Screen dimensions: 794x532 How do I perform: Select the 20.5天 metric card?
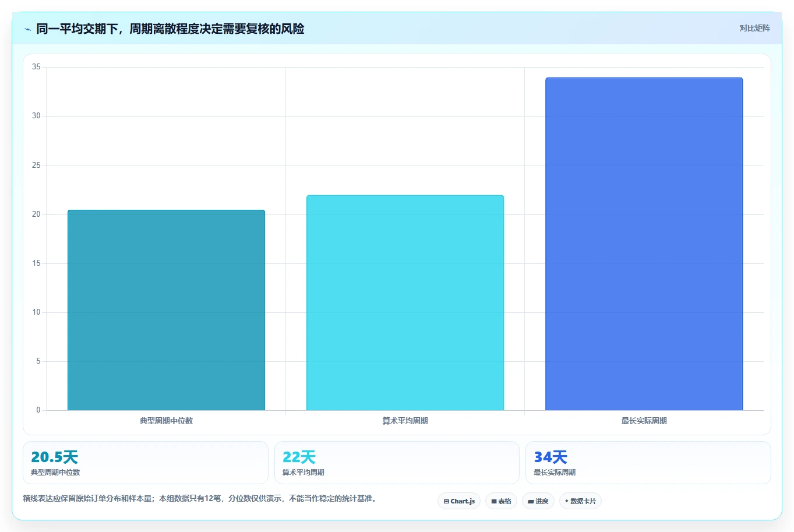146,463
